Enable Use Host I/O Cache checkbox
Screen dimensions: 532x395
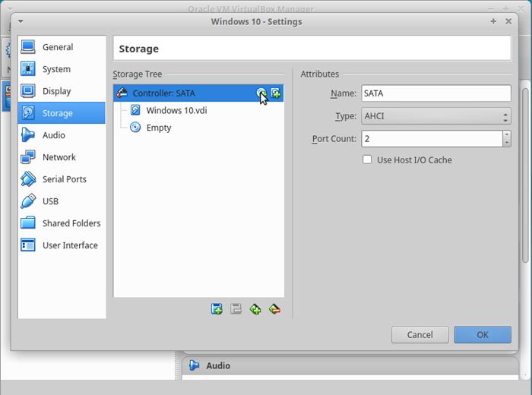[x=367, y=160]
